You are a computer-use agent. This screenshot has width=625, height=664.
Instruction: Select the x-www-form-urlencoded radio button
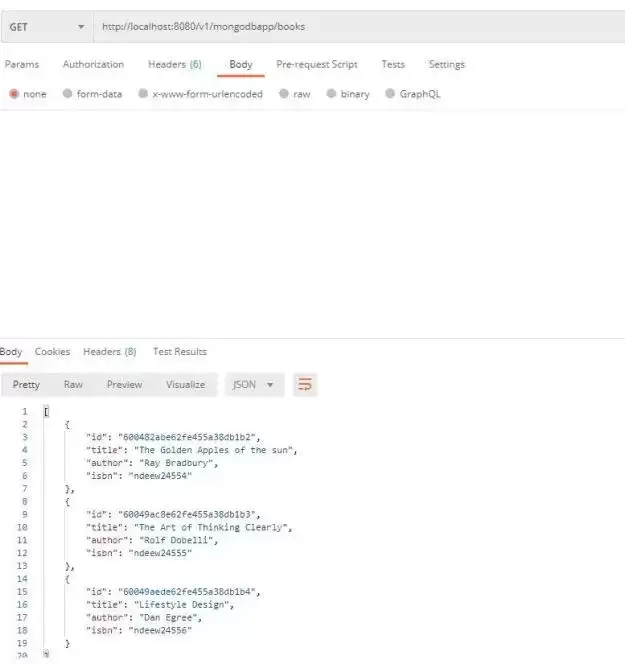pos(143,94)
